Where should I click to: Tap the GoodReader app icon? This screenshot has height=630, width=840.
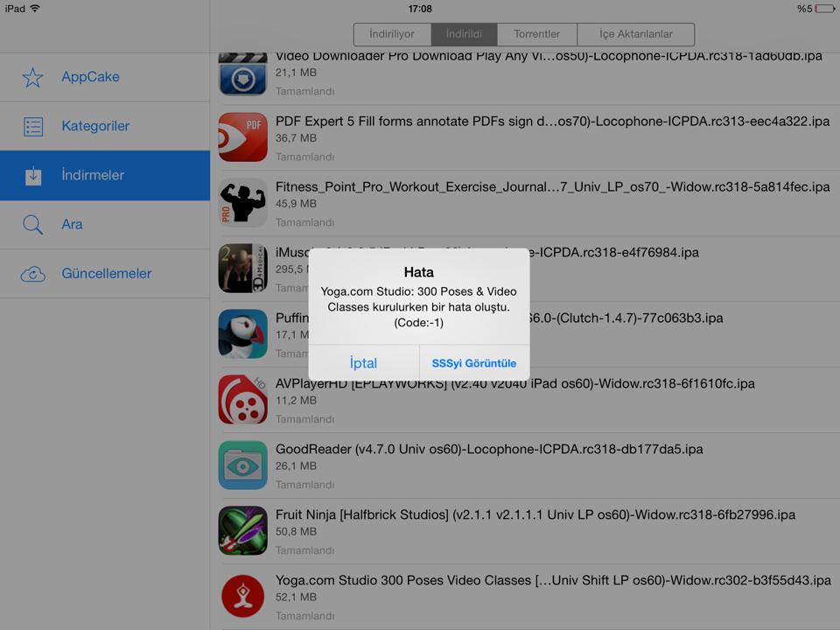point(242,465)
